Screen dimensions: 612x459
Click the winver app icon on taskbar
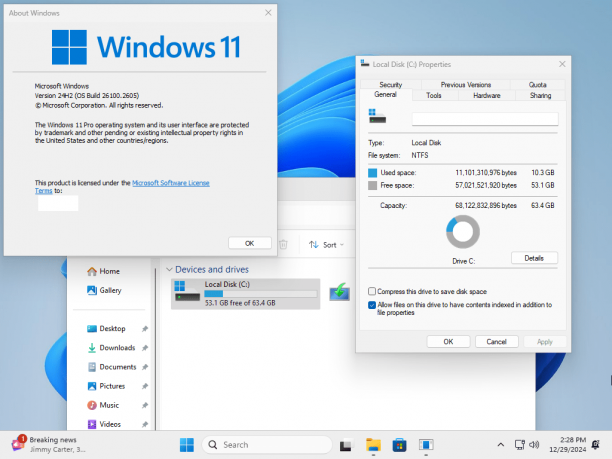(426, 445)
